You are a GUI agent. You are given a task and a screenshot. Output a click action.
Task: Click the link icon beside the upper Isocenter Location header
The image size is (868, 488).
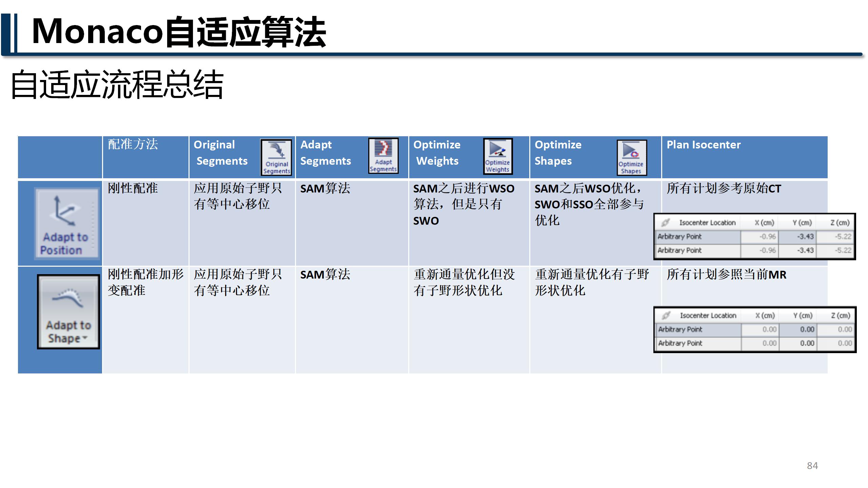[x=665, y=223]
